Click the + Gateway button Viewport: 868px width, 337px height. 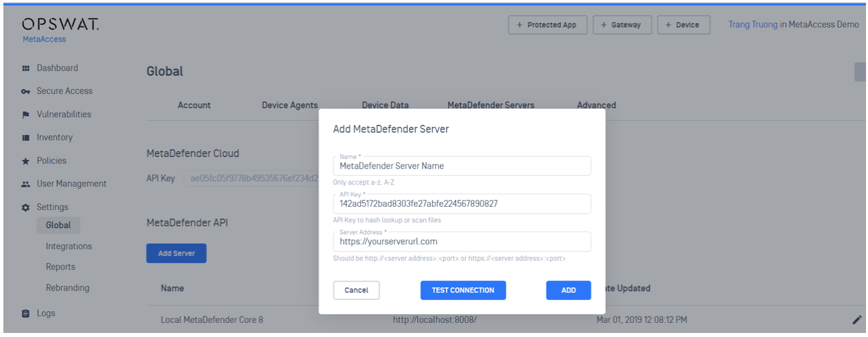pos(622,26)
